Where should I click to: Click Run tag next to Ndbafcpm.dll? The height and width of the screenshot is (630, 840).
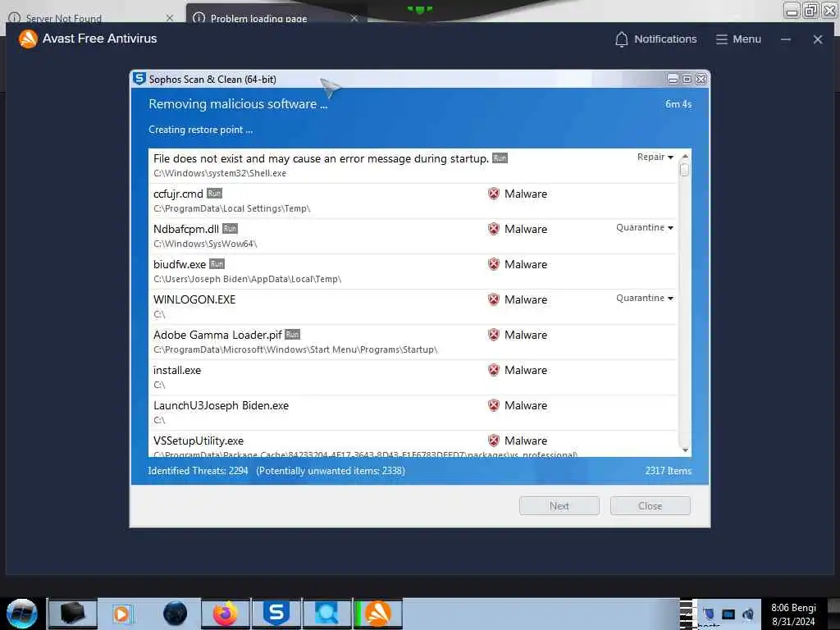pyautogui.click(x=230, y=229)
